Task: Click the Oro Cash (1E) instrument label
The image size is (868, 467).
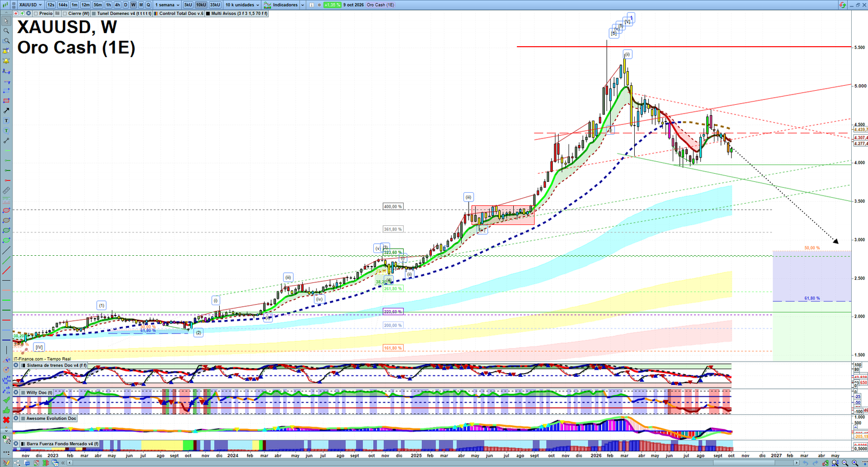Action: coord(380,5)
